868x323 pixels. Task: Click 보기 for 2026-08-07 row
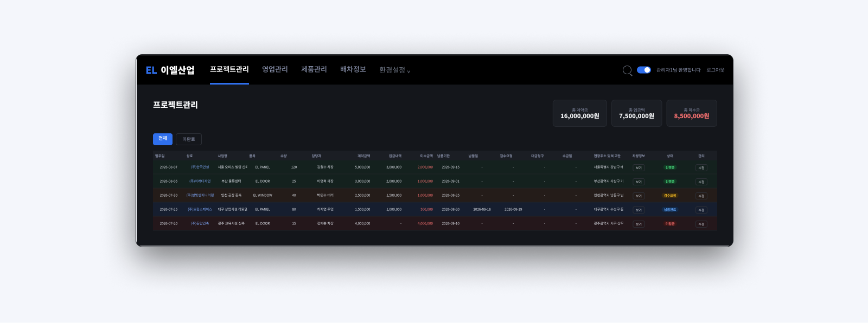(x=639, y=168)
